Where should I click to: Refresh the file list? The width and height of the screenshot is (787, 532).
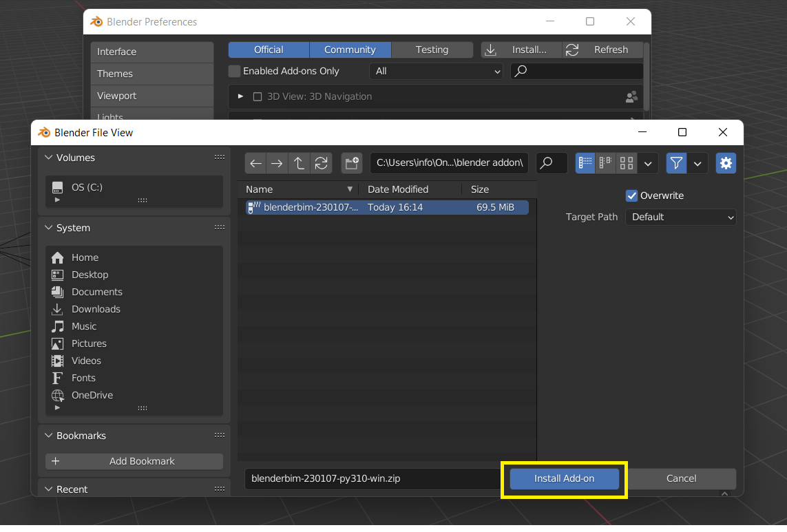(321, 163)
